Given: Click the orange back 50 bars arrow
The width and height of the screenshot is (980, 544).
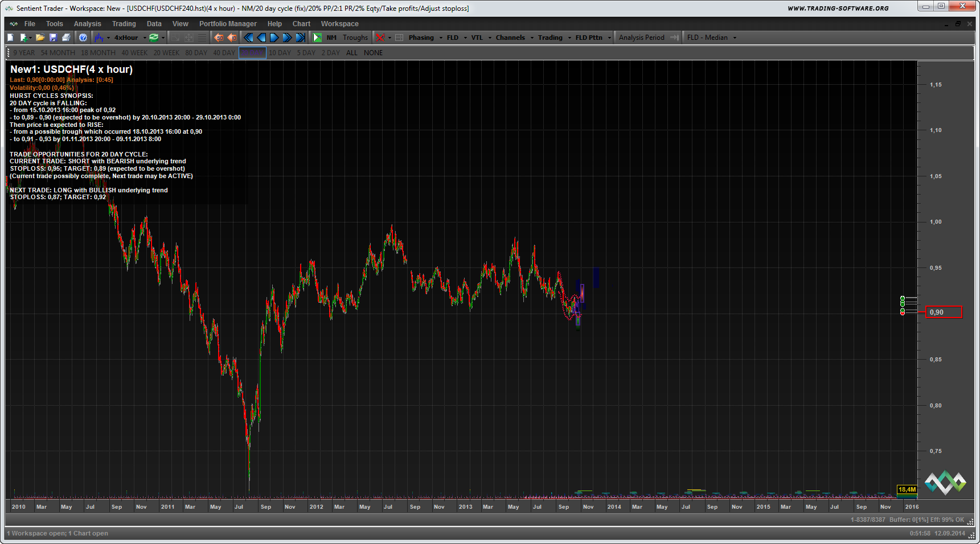Looking at the screenshot, I should coord(219,38).
